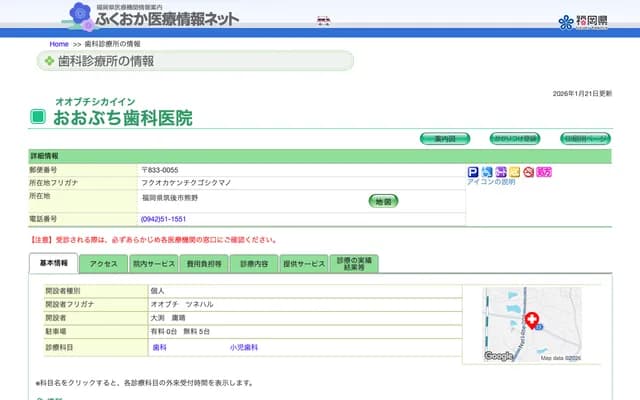Click the ふくおか医療情報ネット site logo
Image resolution: width=640 pixels, height=400 pixels.
point(168,17)
